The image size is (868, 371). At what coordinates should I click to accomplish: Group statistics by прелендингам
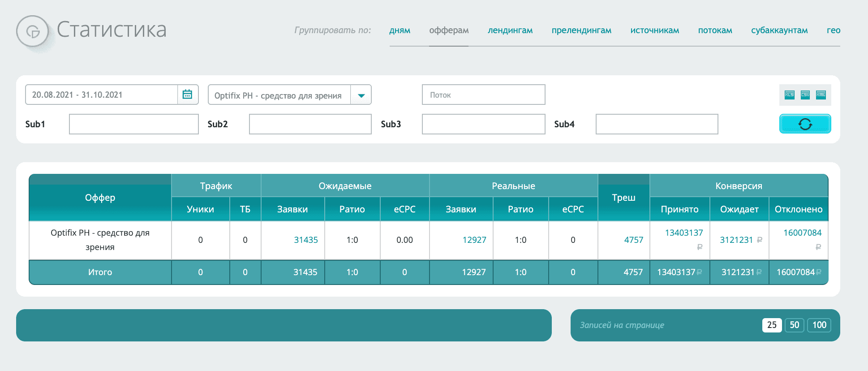pyautogui.click(x=581, y=30)
